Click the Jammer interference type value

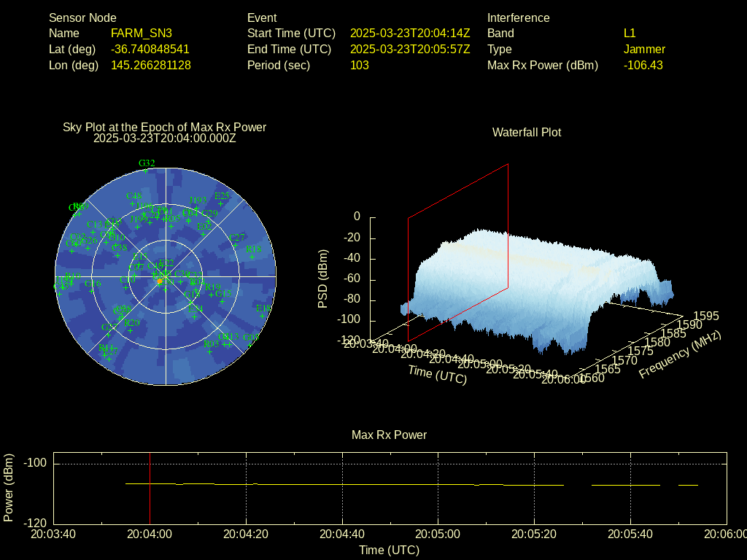click(x=644, y=50)
